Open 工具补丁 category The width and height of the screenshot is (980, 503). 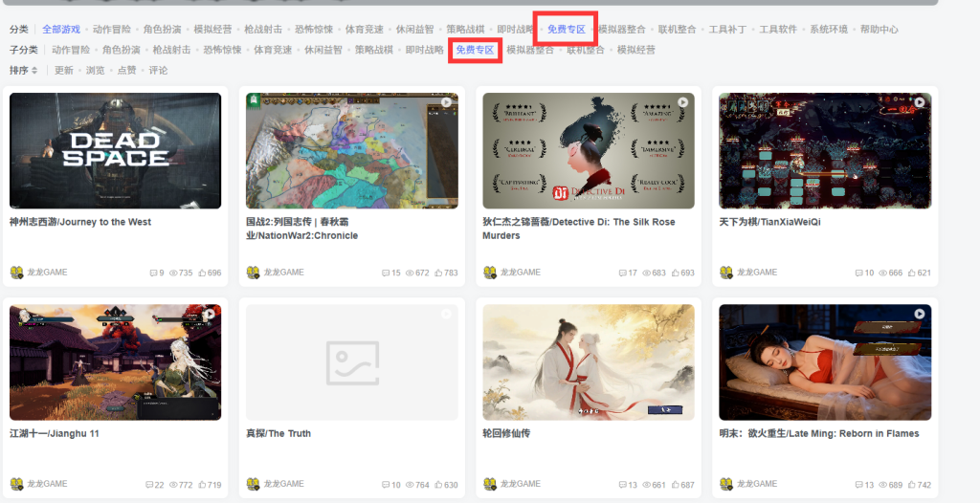pos(727,30)
